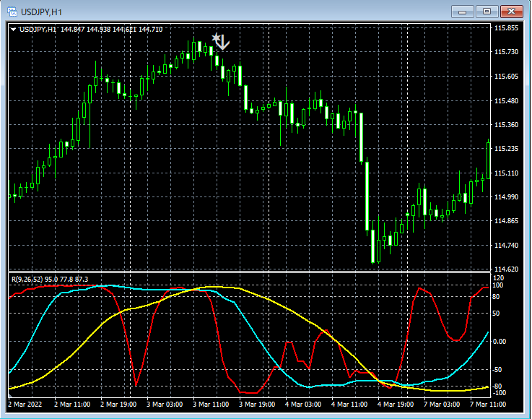Image resolution: width=532 pixels, height=419 pixels.
Task: Close the USDJPY,H1 chart window
Action: click(511, 12)
